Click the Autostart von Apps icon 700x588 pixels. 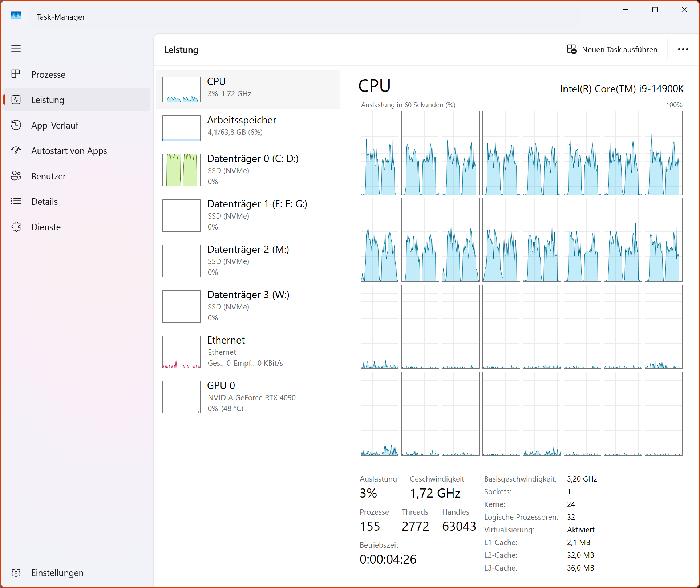click(x=16, y=150)
